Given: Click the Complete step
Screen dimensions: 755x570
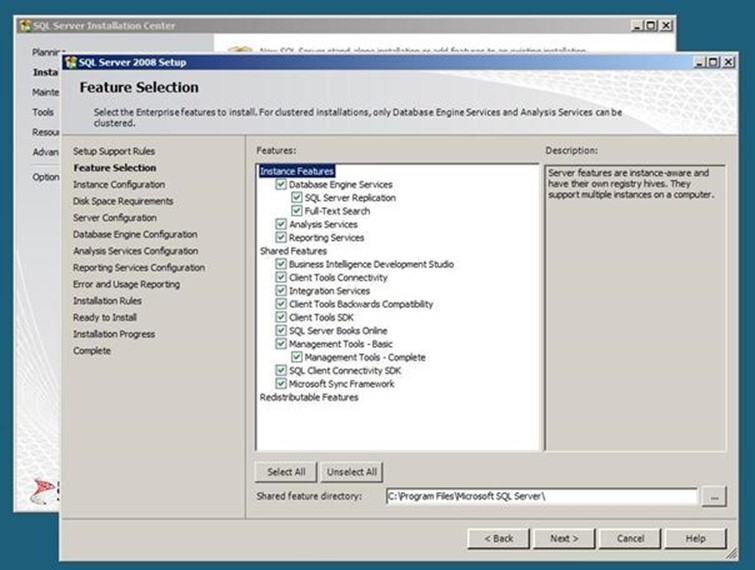Looking at the screenshot, I should pyautogui.click(x=92, y=350).
